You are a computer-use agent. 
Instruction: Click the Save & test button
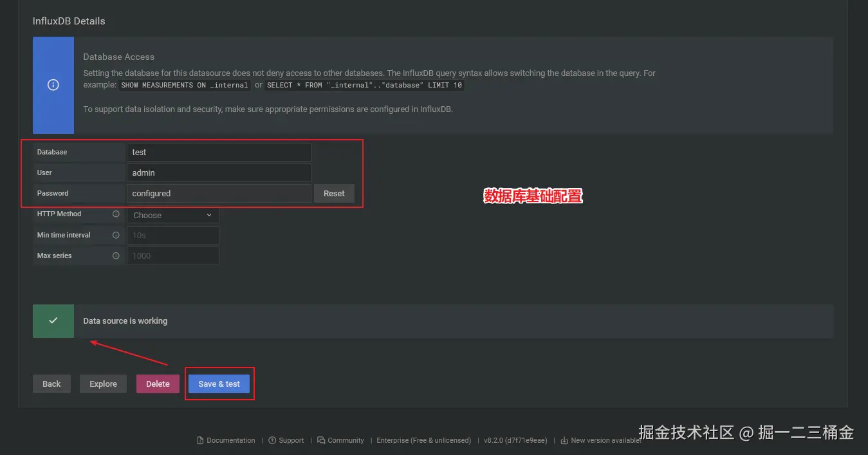coord(219,384)
